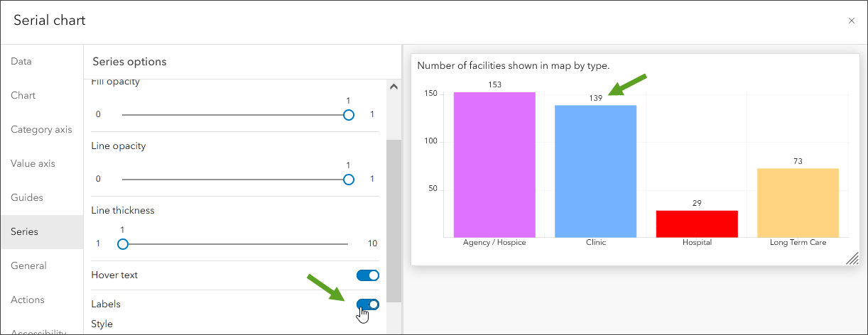Toggle the Hover text switch
The width and height of the screenshot is (868, 335).
click(367, 275)
